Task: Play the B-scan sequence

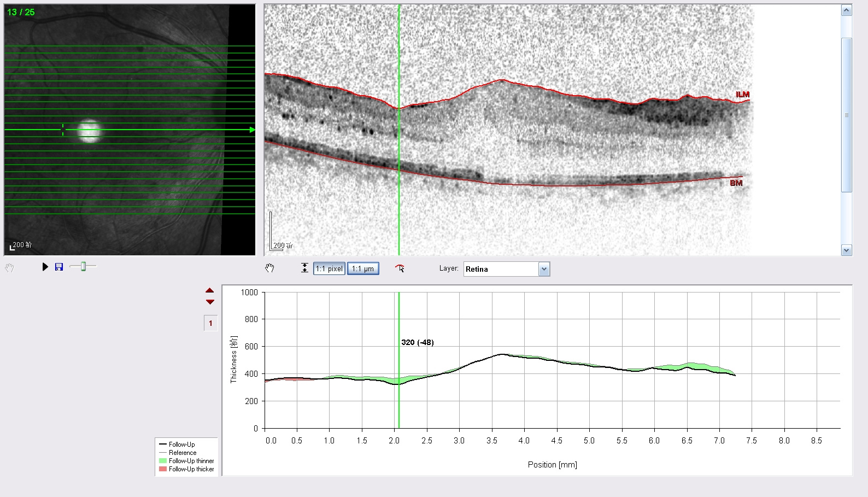Action: tap(45, 267)
